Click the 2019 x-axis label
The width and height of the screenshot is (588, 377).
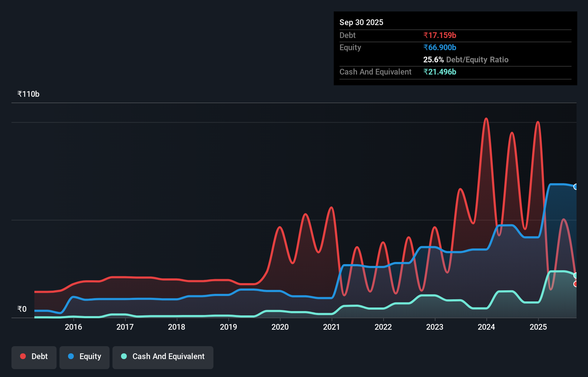[x=228, y=327]
